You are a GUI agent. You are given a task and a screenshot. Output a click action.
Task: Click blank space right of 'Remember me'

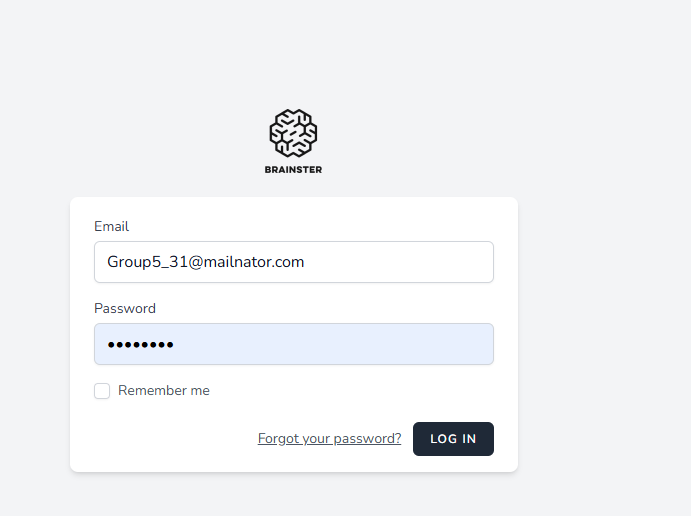click(350, 391)
